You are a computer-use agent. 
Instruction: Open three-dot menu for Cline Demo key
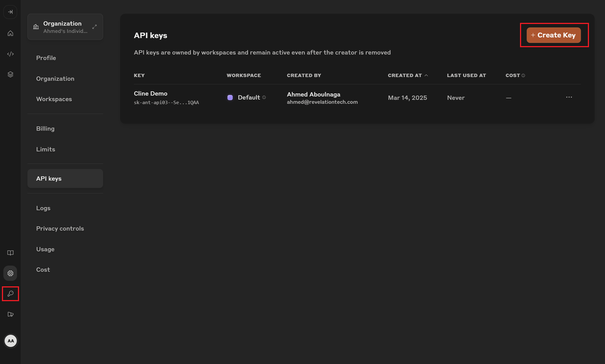pyautogui.click(x=569, y=97)
